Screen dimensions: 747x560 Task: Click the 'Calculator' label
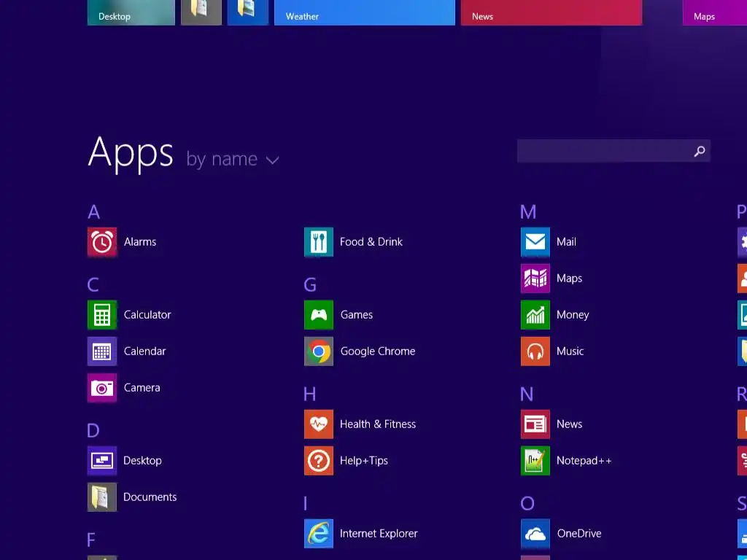pyautogui.click(x=147, y=315)
